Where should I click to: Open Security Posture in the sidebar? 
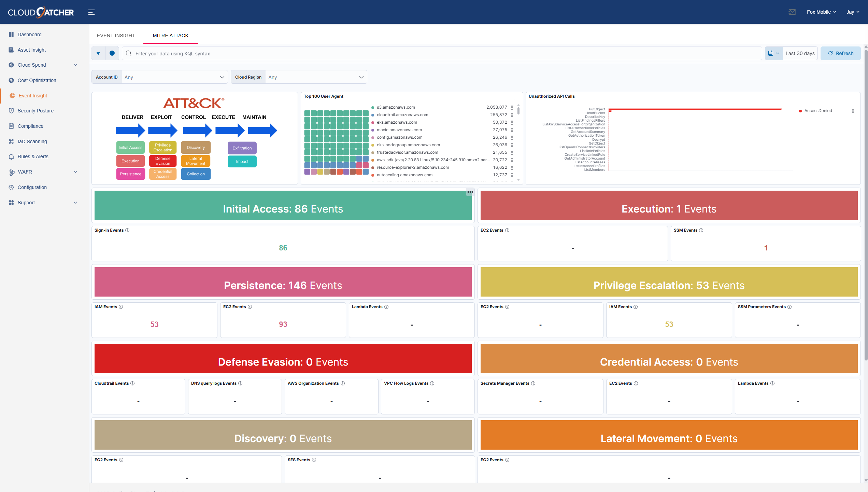click(x=35, y=111)
